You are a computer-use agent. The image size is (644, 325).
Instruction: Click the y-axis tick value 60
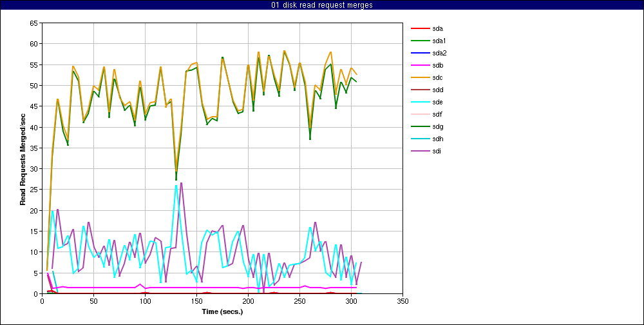point(34,44)
